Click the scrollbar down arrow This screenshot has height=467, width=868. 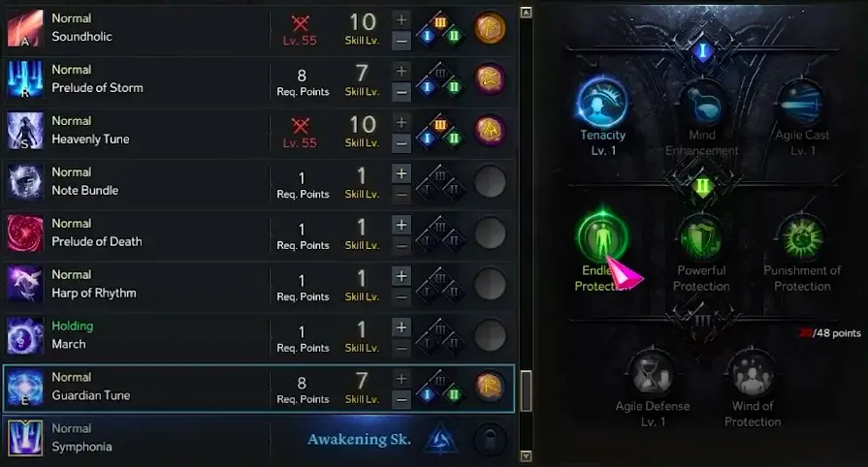[x=526, y=456]
